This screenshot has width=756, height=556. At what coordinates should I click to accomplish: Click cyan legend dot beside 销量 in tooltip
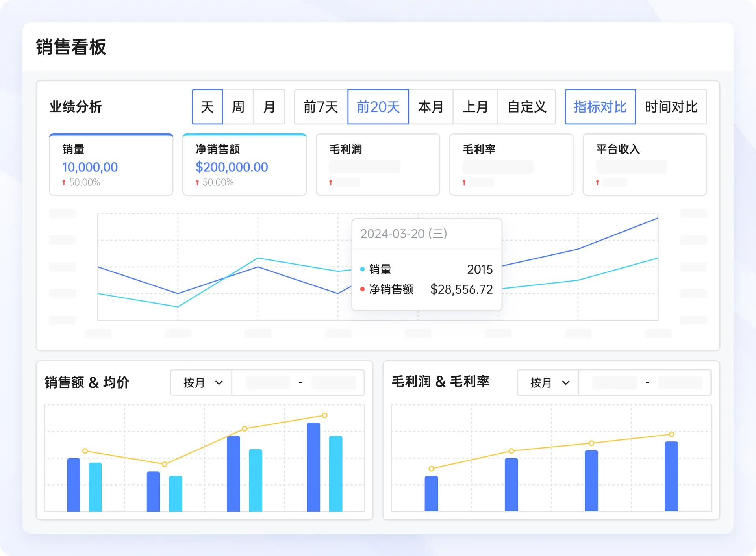click(x=362, y=269)
